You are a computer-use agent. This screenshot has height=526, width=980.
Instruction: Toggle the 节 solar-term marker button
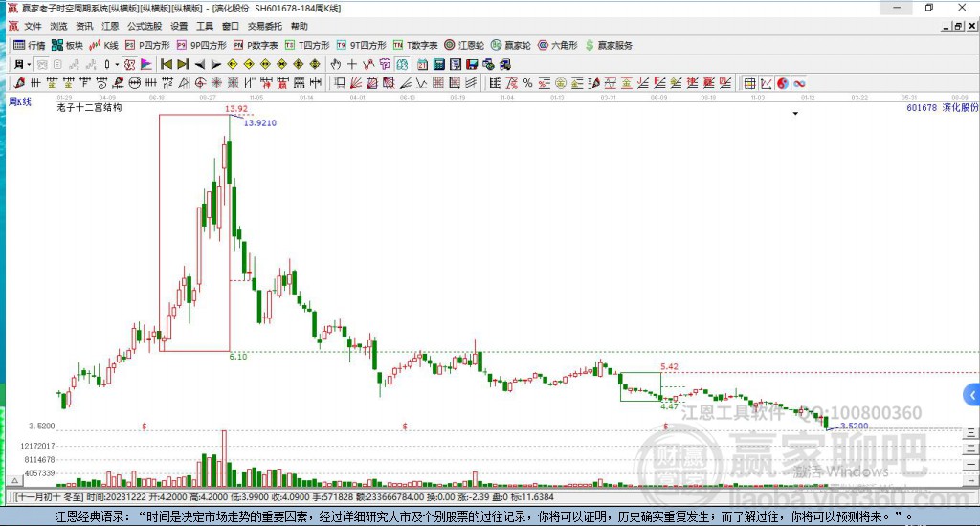pos(385,64)
